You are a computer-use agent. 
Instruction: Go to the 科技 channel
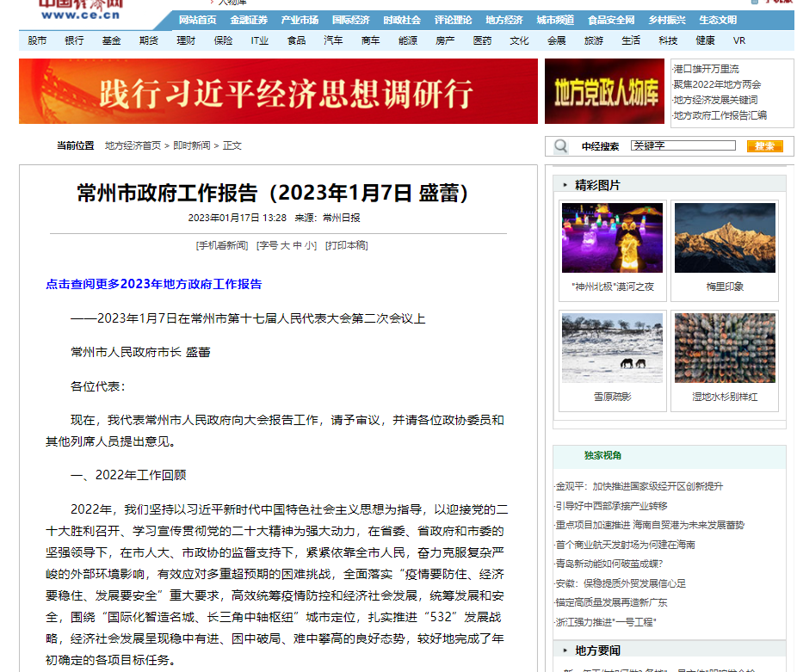[668, 40]
